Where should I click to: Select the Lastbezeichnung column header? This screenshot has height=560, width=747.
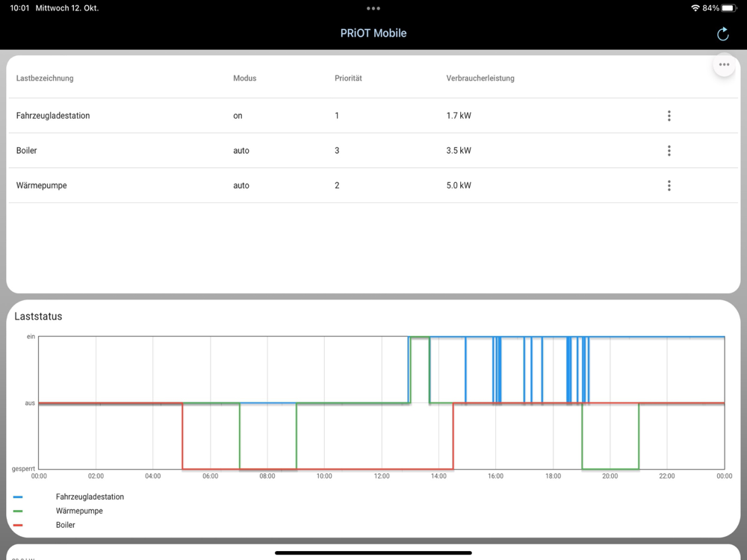pyautogui.click(x=45, y=78)
